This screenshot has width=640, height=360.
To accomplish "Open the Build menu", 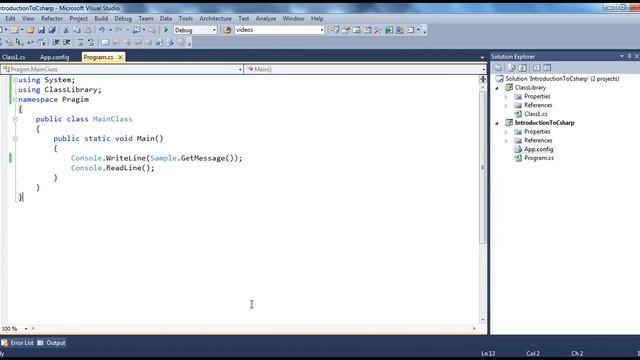I will coord(101,19).
